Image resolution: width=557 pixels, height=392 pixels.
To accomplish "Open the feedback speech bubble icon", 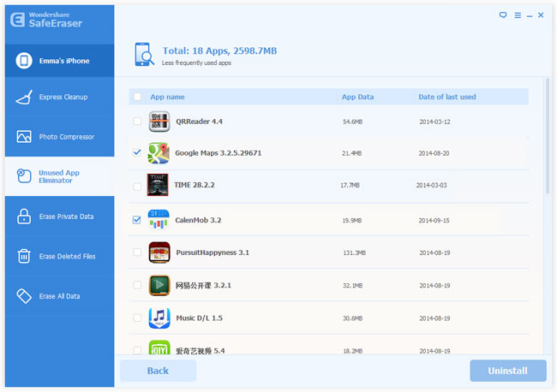I will point(503,15).
